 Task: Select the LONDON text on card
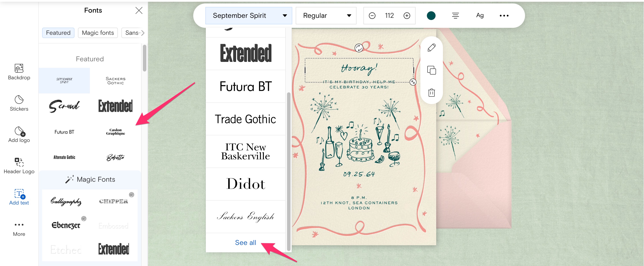(x=359, y=208)
